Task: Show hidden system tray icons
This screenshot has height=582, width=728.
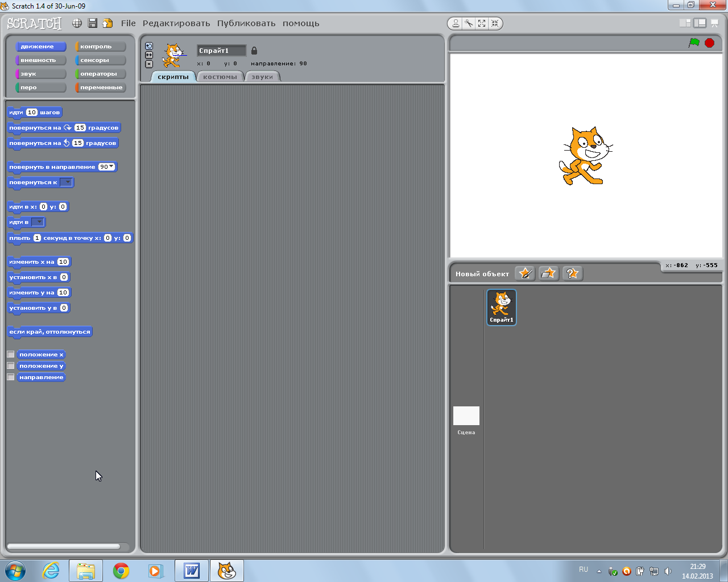Action: [599, 571]
